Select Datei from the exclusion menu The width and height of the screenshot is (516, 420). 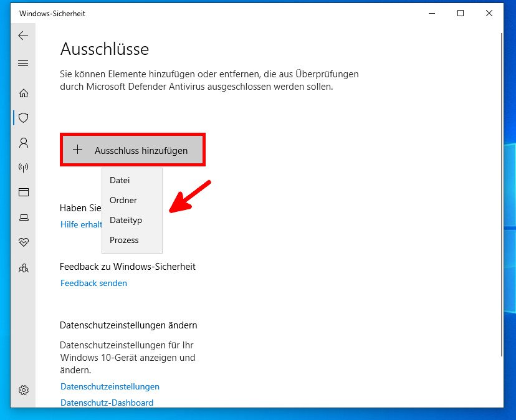120,180
